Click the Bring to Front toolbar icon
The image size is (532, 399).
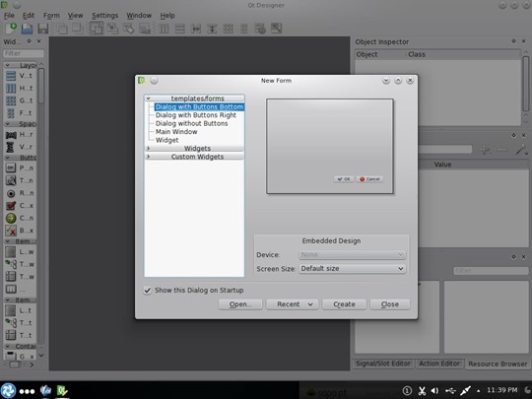(78, 29)
